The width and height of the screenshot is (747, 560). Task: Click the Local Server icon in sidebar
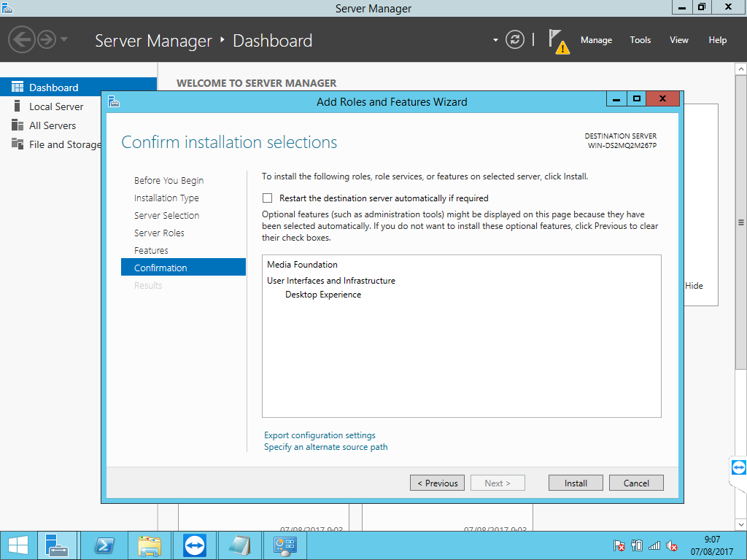(x=18, y=106)
